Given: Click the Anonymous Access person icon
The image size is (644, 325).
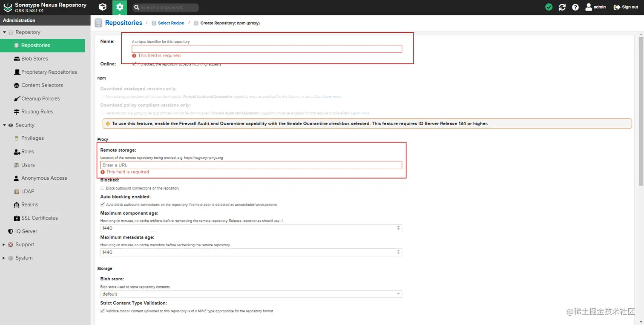Looking at the screenshot, I should click(17, 178).
